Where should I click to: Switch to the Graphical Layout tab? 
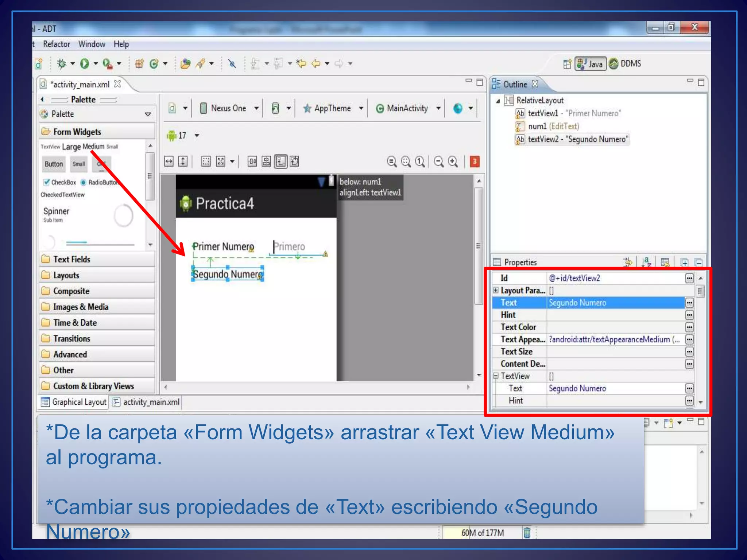click(x=74, y=402)
